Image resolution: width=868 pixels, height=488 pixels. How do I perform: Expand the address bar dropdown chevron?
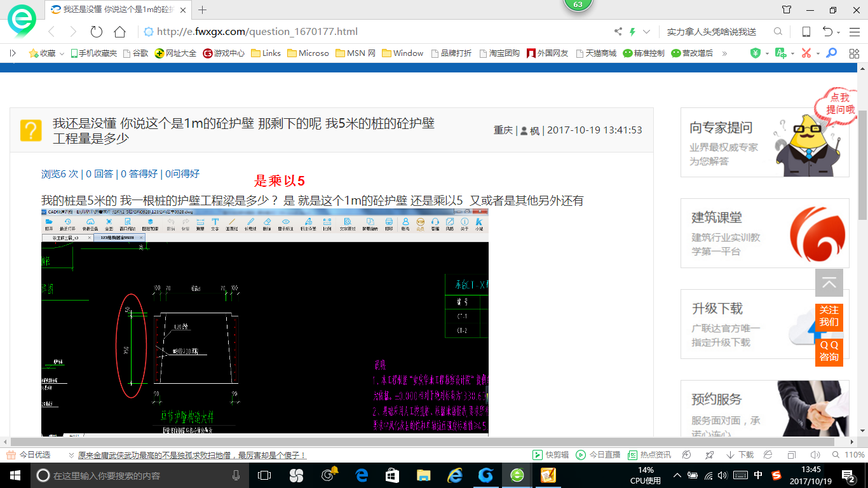pos(647,32)
